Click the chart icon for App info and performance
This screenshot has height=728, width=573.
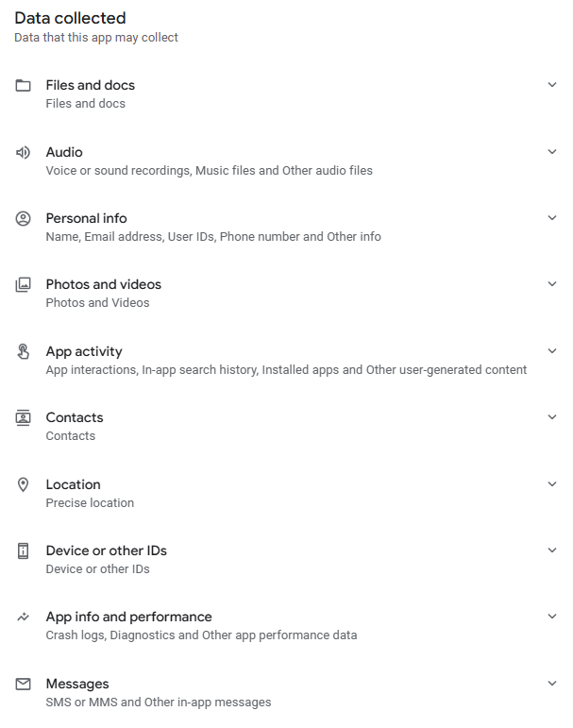[24, 617]
